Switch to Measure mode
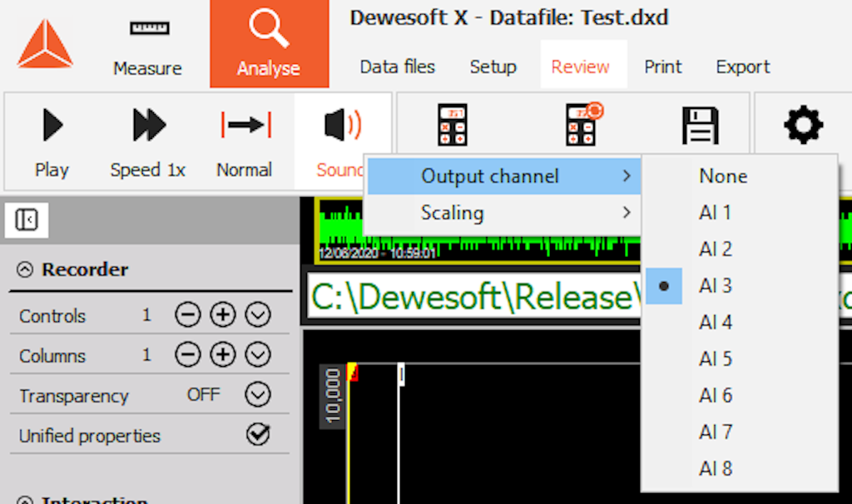Screen dimensions: 852x504 148,47
